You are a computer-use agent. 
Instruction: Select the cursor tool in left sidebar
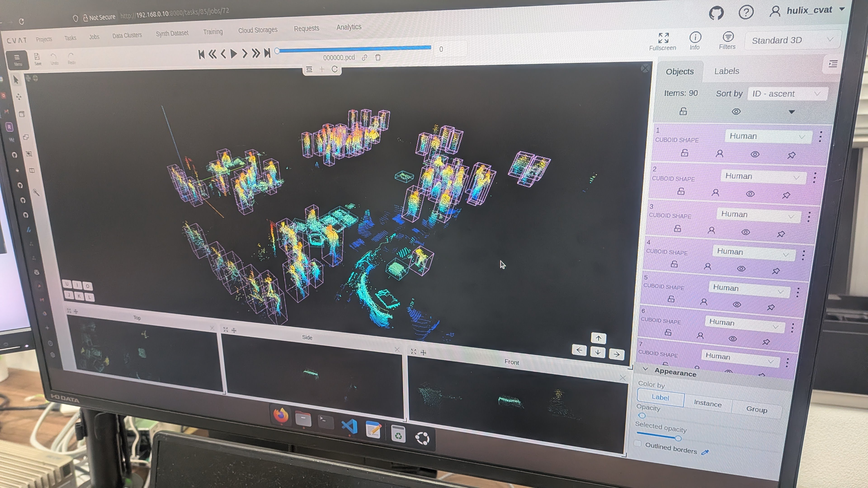(x=16, y=80)
